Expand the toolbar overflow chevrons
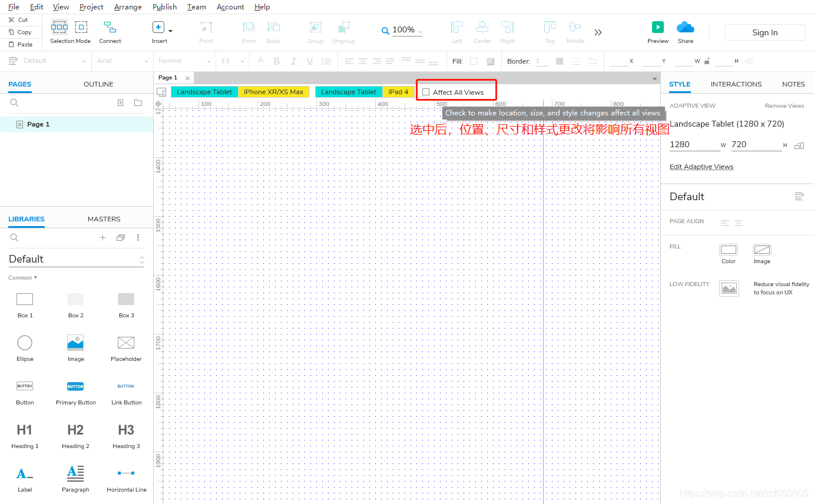814x504 pixels. pos(598,32)
